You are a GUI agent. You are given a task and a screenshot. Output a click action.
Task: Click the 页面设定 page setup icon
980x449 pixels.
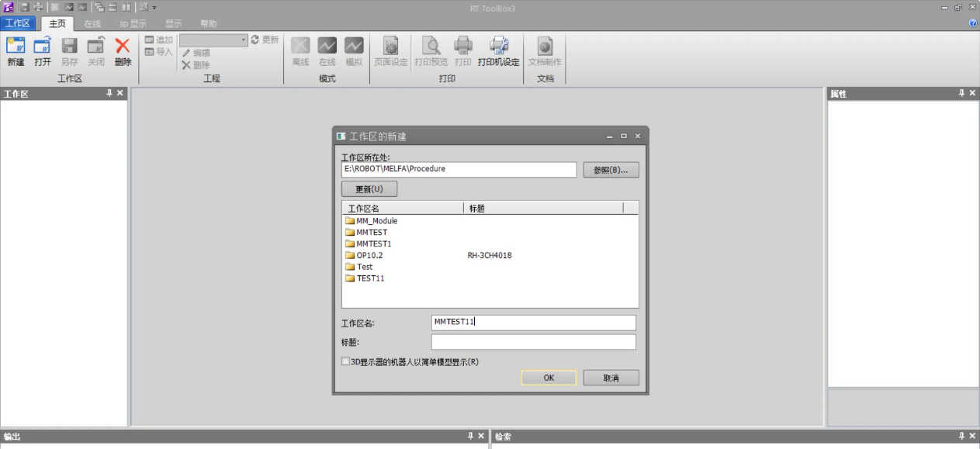tap(390, 51)
